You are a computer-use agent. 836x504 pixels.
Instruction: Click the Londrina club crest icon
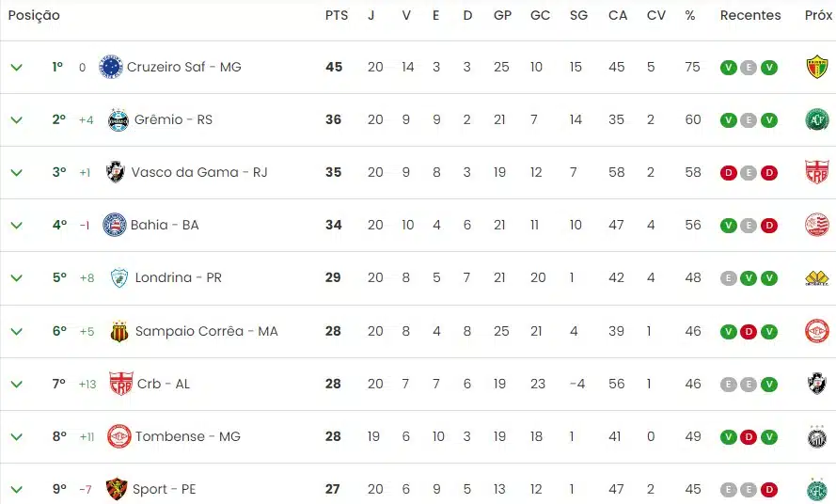click(x=118, y=277)
